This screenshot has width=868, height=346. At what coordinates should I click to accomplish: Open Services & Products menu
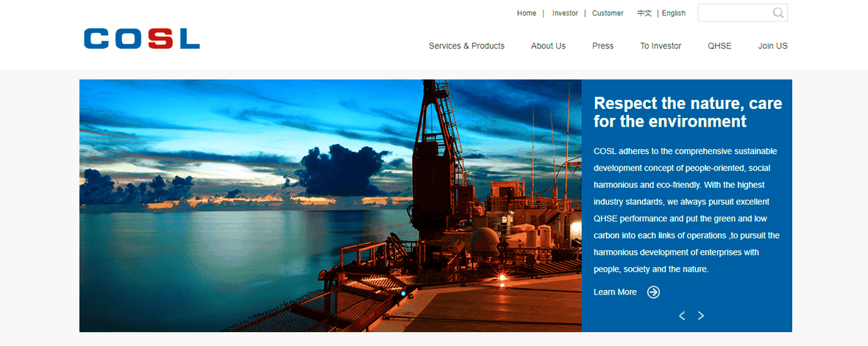(466, 46)
